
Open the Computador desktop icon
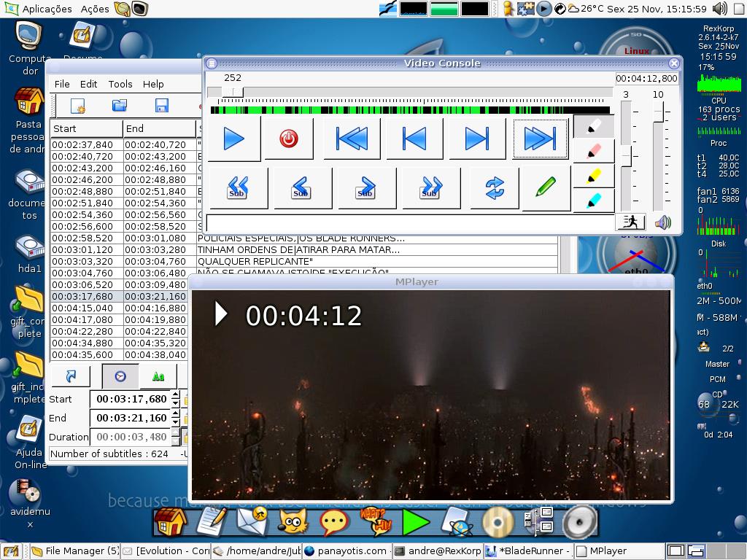point(29,49)
